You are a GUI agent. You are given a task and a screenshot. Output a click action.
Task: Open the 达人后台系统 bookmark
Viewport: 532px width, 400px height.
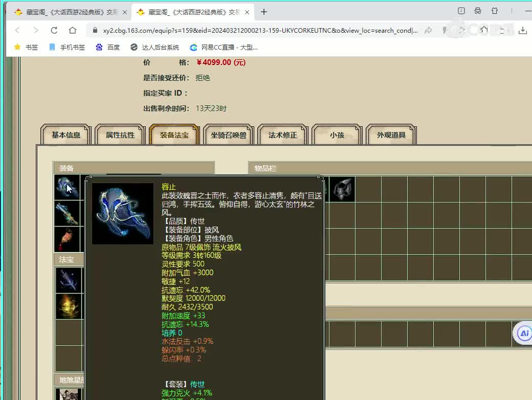tap(154, 47)
